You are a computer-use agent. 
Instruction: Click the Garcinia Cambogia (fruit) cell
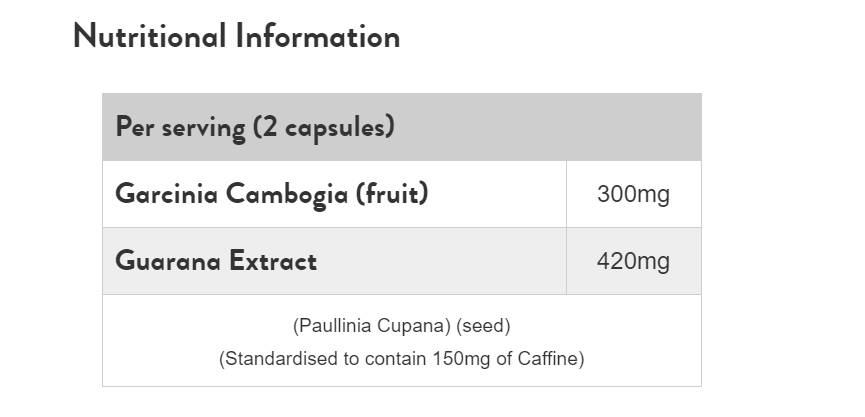[334, 193]
